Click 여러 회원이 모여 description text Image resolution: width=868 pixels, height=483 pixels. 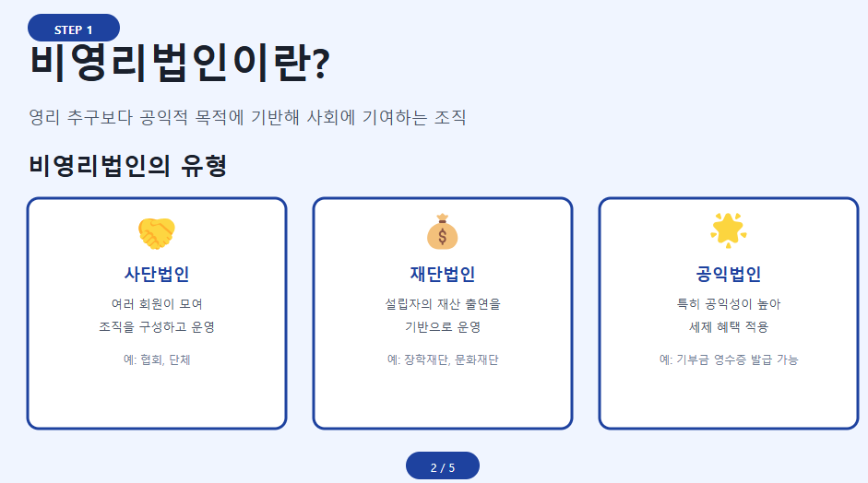pyautogui.click(x=157, y=303)
